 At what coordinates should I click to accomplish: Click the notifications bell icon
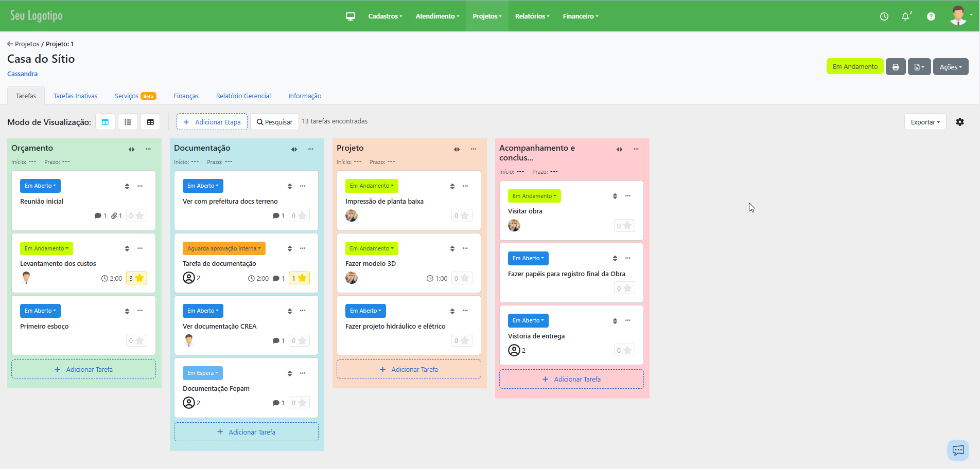905,16
